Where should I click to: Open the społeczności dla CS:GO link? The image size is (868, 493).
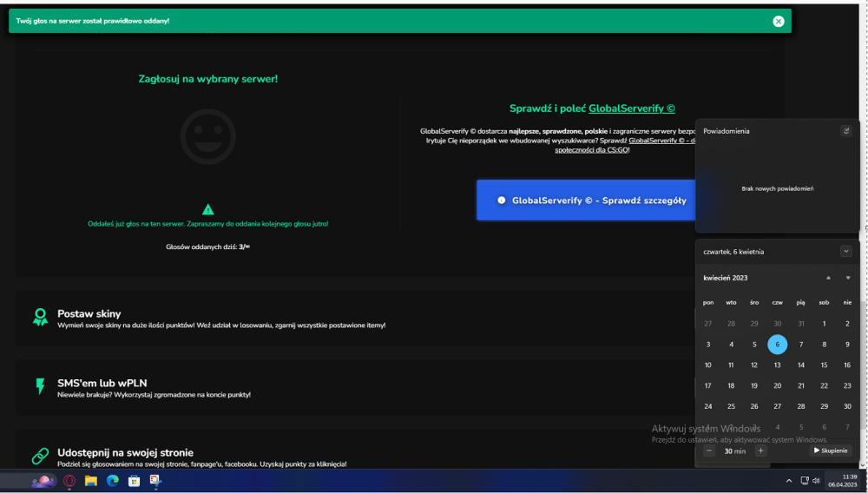point(592,150)
